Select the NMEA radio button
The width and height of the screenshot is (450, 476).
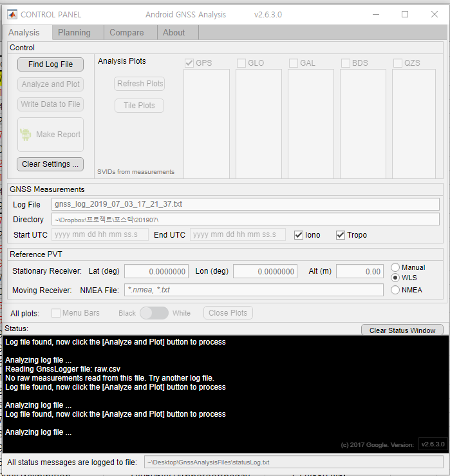pyautogui.click(x=395, y=290)
